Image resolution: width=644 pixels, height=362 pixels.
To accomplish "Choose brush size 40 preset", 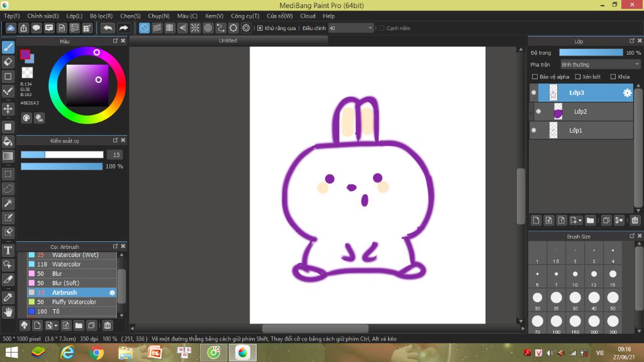I will [594, 300].
